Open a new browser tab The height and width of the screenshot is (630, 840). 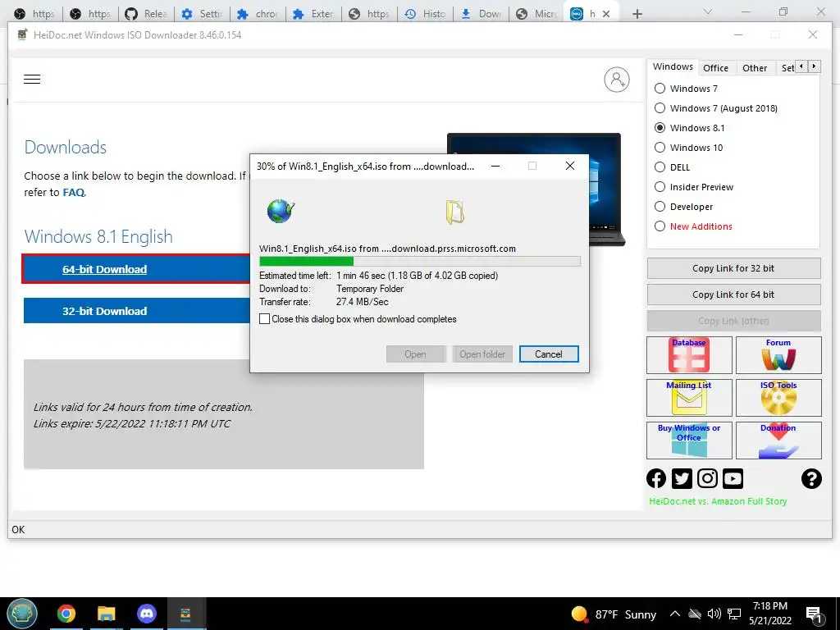click(x=637, y=14)
